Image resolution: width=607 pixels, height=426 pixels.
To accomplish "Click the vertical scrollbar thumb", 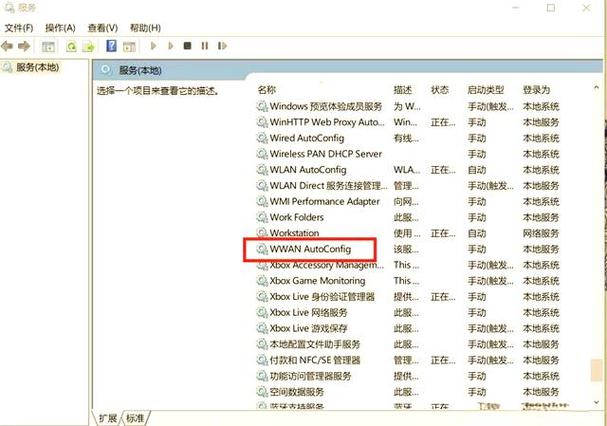I will 596,370.
